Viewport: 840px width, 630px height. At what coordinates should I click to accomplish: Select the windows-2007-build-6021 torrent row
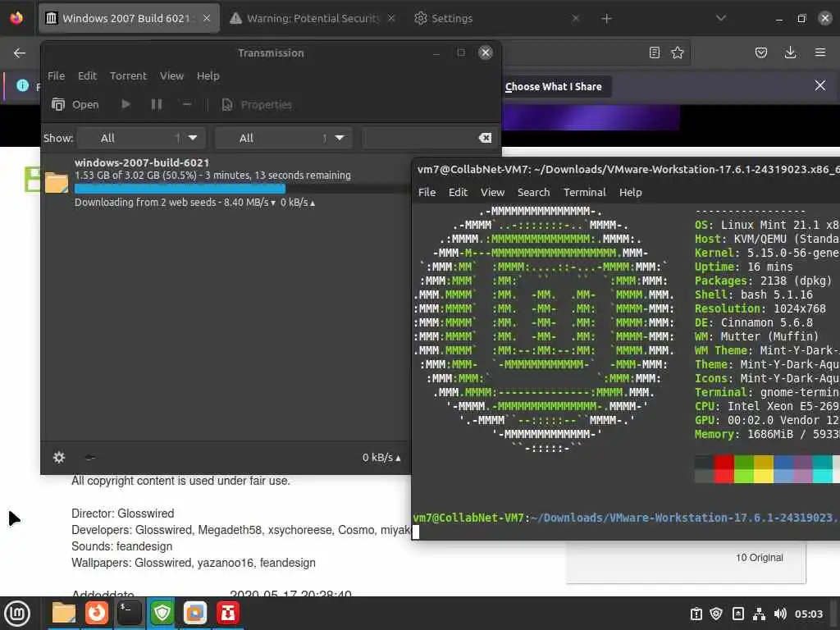point(225,182)
